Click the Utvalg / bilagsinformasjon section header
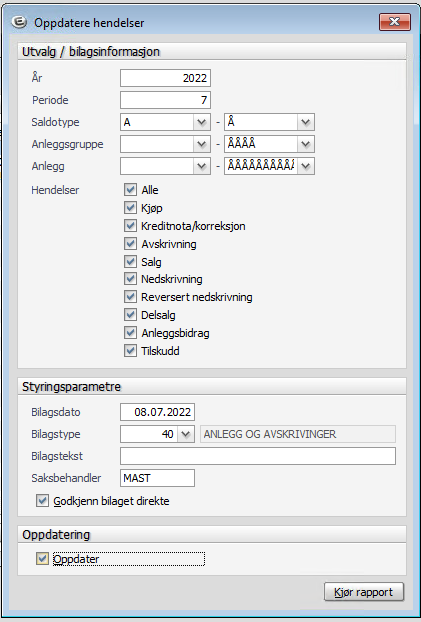This screenshot has height=622, width=421. click(212, 52)
